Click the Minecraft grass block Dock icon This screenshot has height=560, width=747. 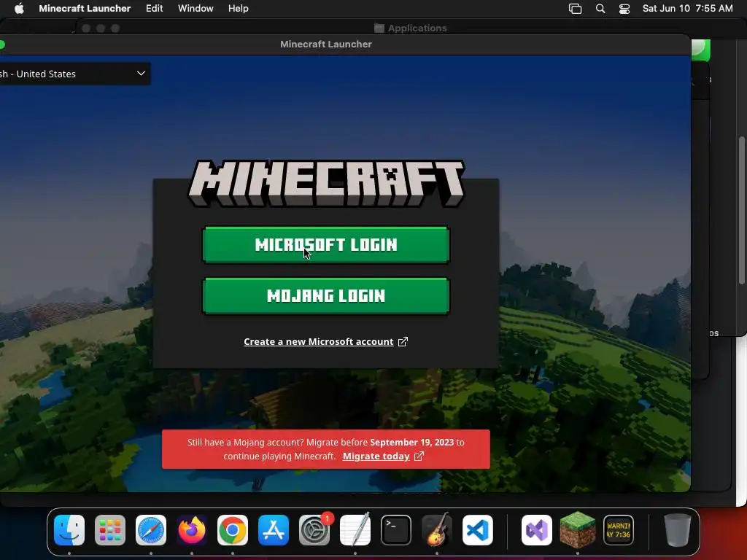(578, 530)
